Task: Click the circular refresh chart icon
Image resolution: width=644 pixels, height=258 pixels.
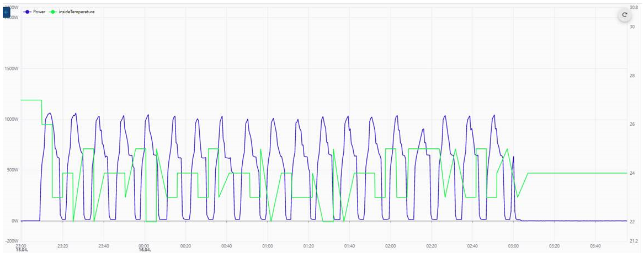Action: (x=624, y=15)
